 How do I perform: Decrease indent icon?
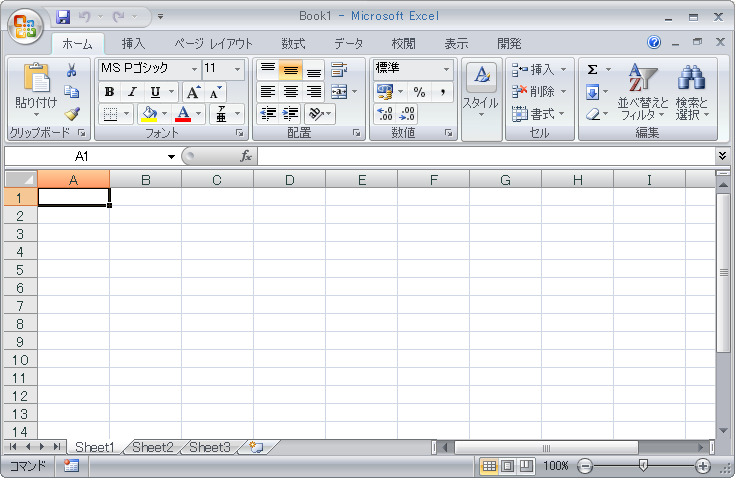(x=268, y=114)
